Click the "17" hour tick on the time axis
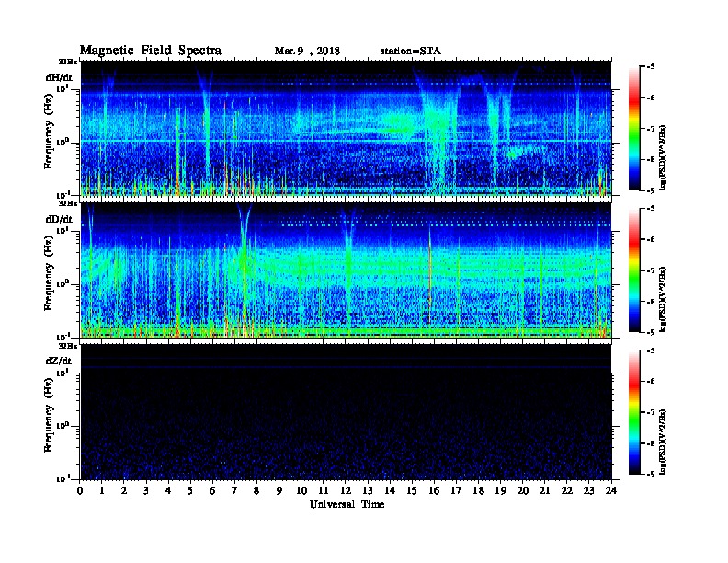728x563 pixels. coord(456,491)
